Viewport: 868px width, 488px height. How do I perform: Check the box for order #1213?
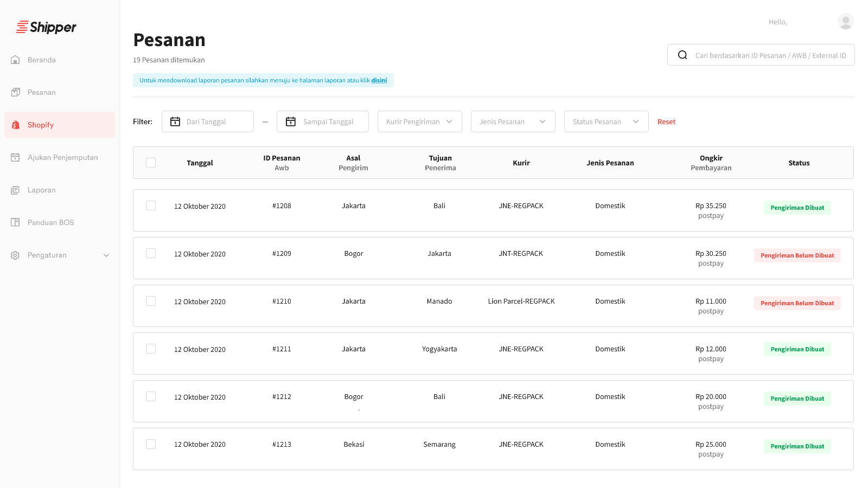tap(151, 444)
